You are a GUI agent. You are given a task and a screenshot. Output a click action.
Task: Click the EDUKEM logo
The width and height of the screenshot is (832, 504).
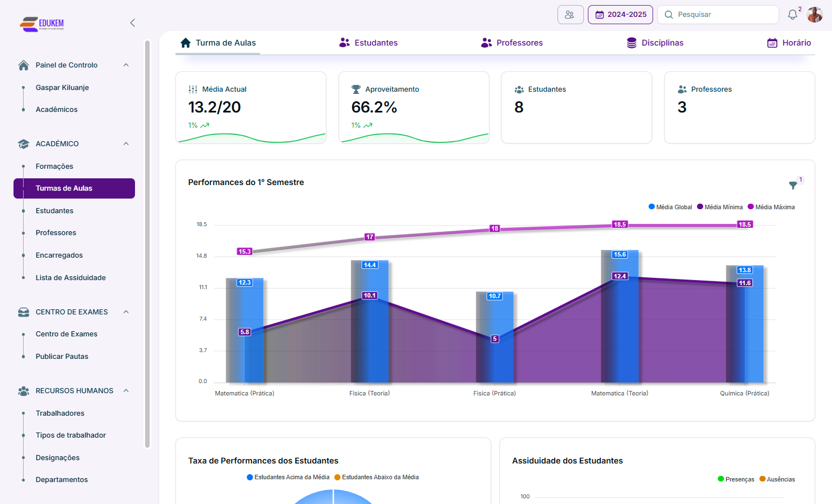[x=42, y=24]
